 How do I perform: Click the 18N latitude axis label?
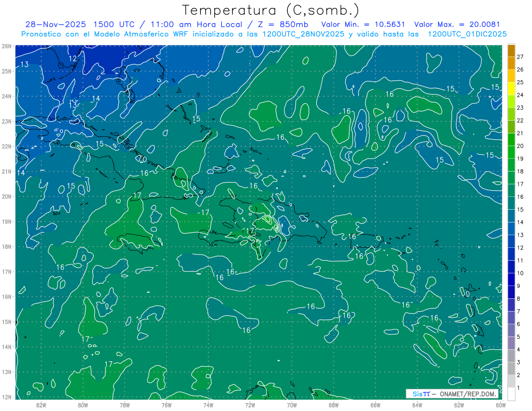pyautogui.click(x=7, y=247)
